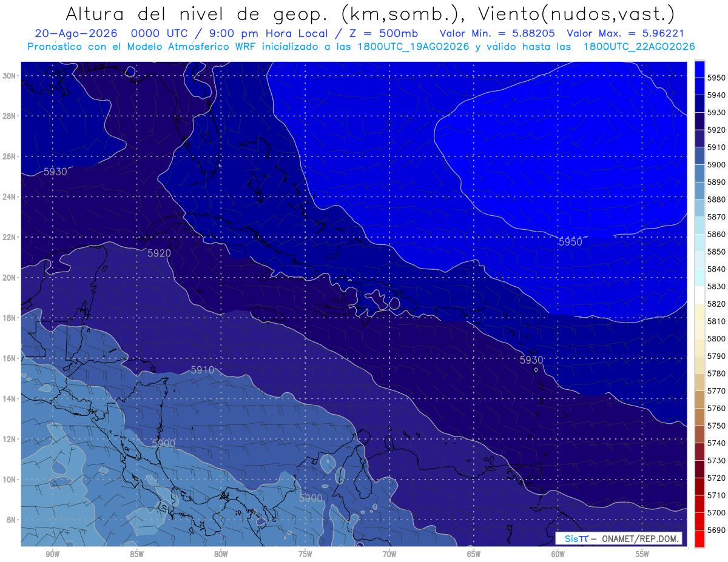Viewport: 728px width, 562px height.
Task: Click the '60W' longitude label
Action: (558, 554)
